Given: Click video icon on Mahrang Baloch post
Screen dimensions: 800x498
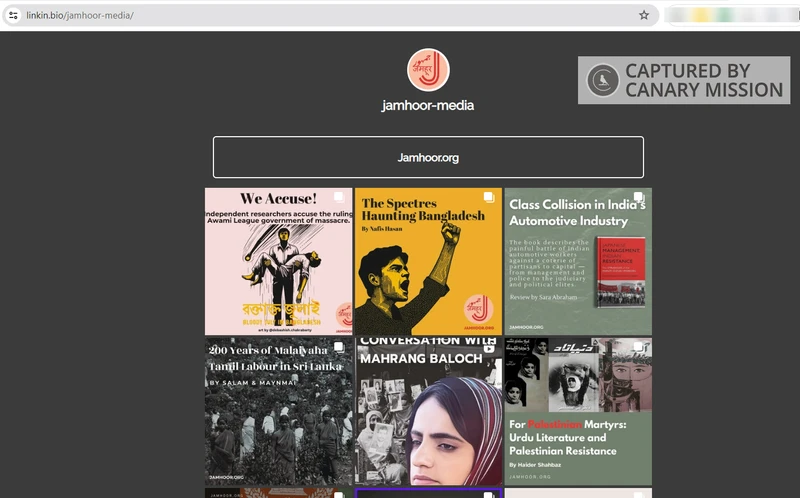Looking at the screenshot, I should [489, 348].
